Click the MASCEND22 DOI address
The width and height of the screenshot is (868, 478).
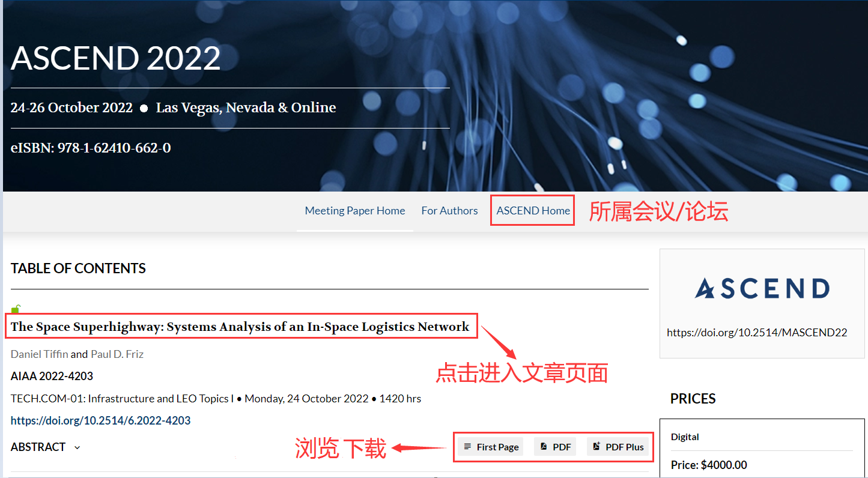tap(757, 332)
